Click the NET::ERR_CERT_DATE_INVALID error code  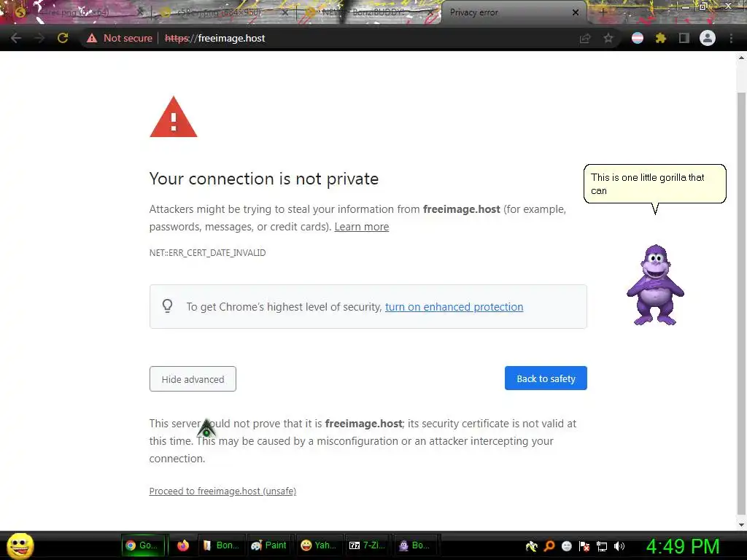pyautogui.click(x=207, y=253)
